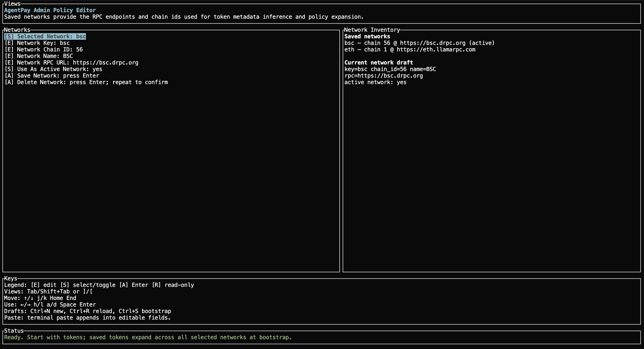
Task: Select the eth chain 1 saved network
Action: tap(410, 49)
